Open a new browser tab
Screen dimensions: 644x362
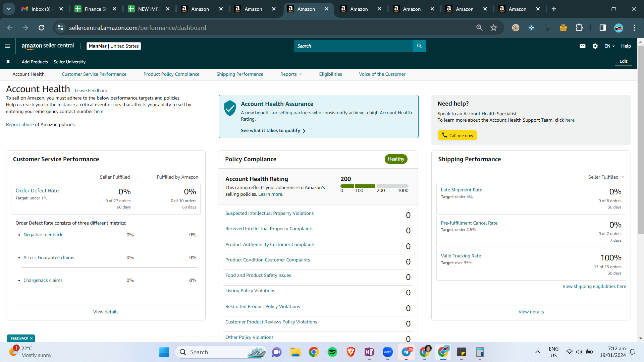(554, 9)
